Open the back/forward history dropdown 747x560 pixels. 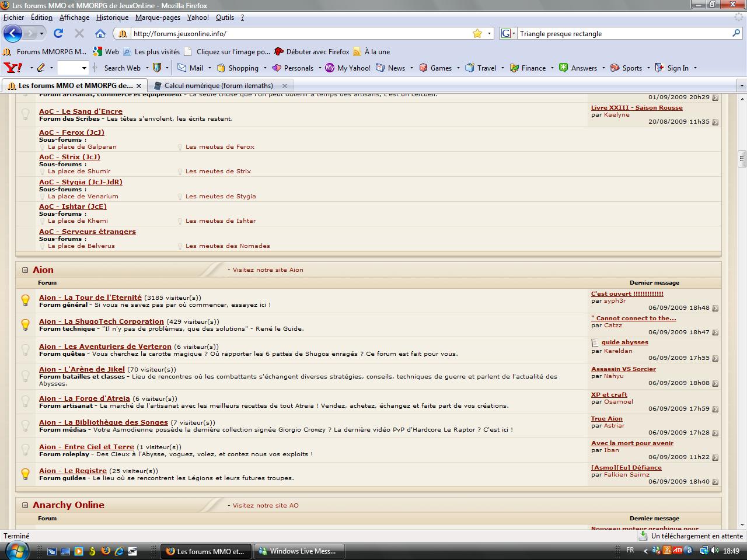click(41, 33)
